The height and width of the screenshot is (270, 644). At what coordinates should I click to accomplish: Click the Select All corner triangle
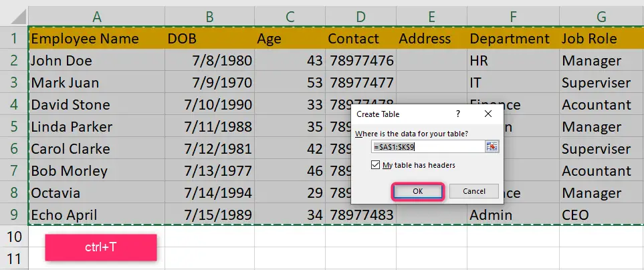19,17
